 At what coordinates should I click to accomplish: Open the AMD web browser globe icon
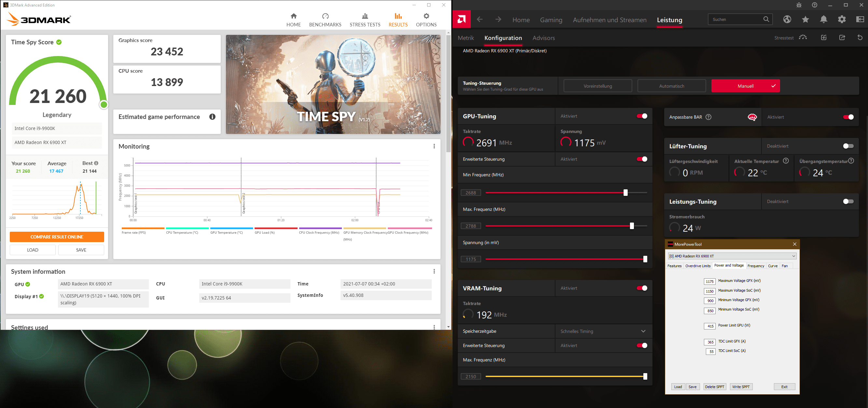[x=787, y=20]
